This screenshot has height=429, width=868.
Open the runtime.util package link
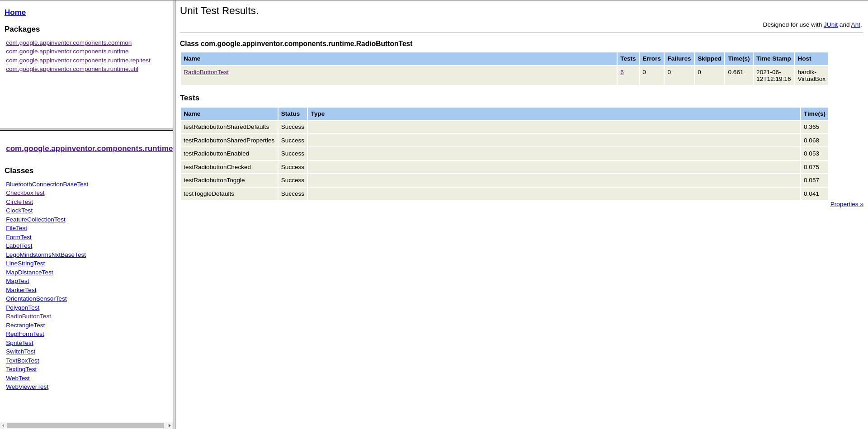[71, 69]
